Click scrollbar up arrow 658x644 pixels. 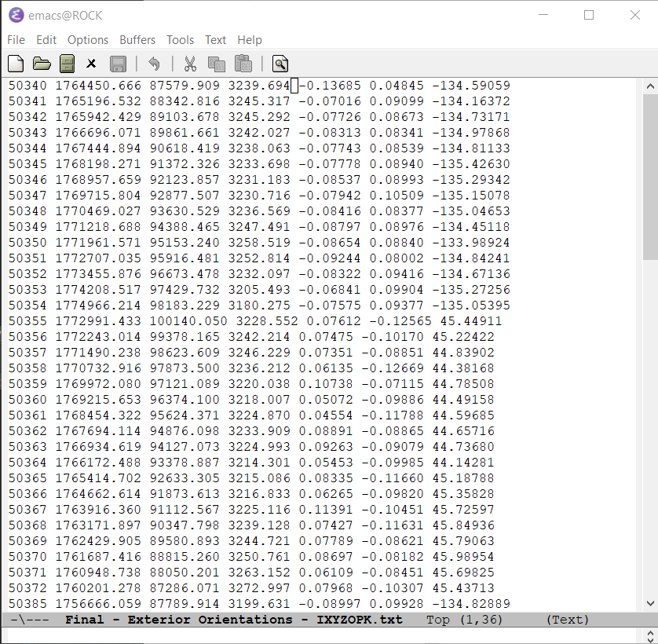pyautogui.click(x=650, y=86)
